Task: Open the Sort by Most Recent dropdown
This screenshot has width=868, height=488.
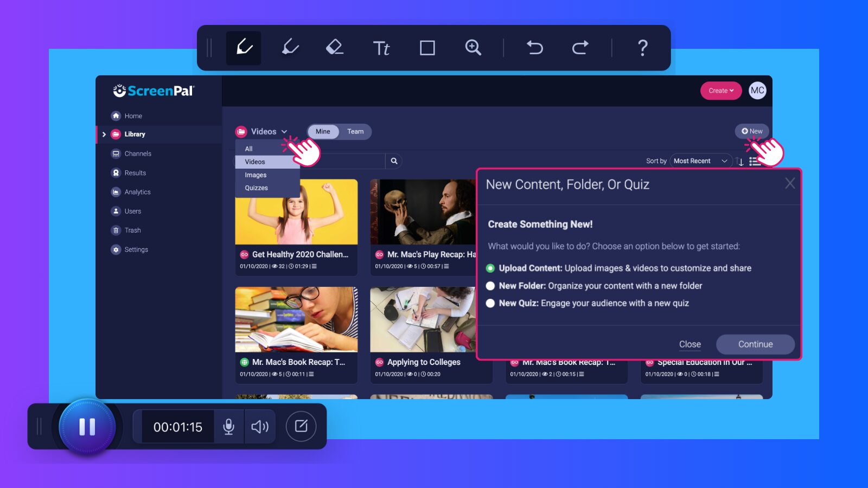Action: click(700, 161)
